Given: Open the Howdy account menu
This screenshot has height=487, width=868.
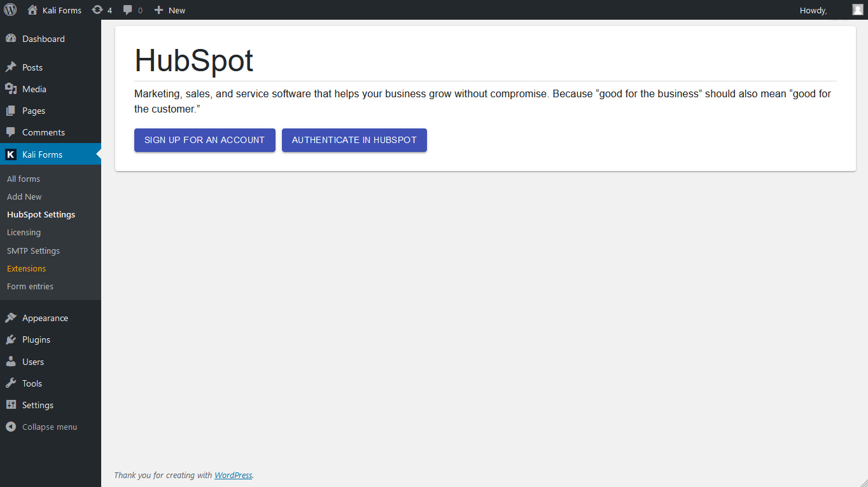Looking at the screenshot, I should click(x=813, y=10).
